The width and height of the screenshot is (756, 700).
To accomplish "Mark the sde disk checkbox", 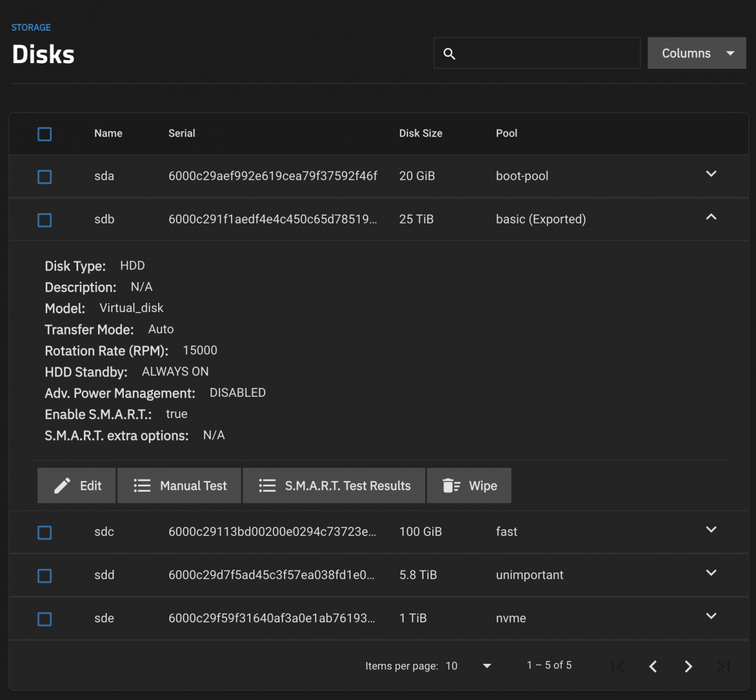I will 44,619.
